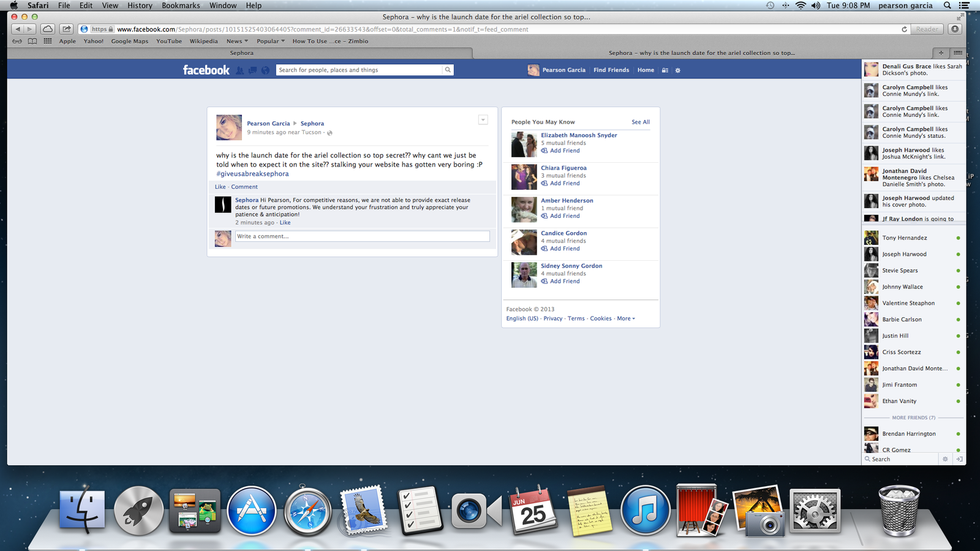Viewport: 980px width, 551px height.
Task: Open Finder from the Dock
Action: click(x=82, y=511)
